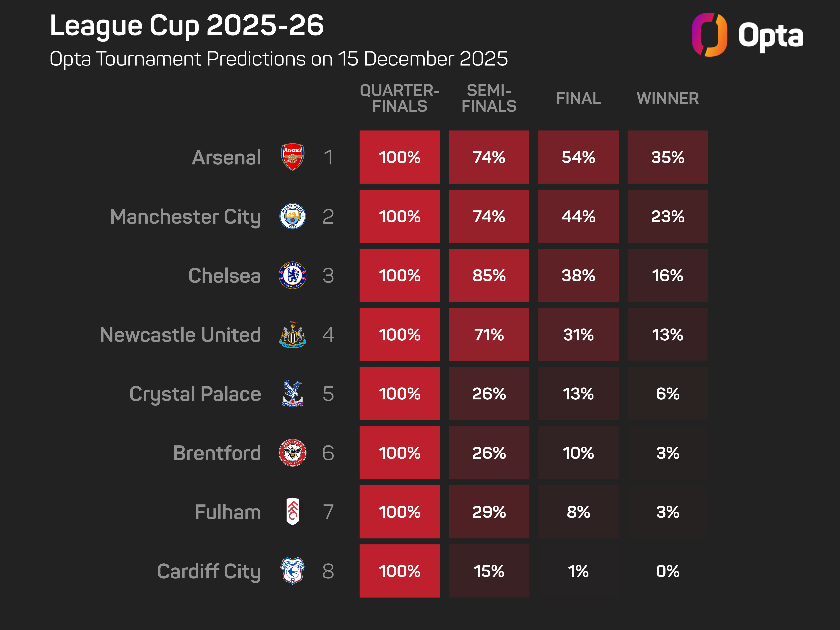Click the Newcastle United team name
840x630 pixels.
click(180, 335)
